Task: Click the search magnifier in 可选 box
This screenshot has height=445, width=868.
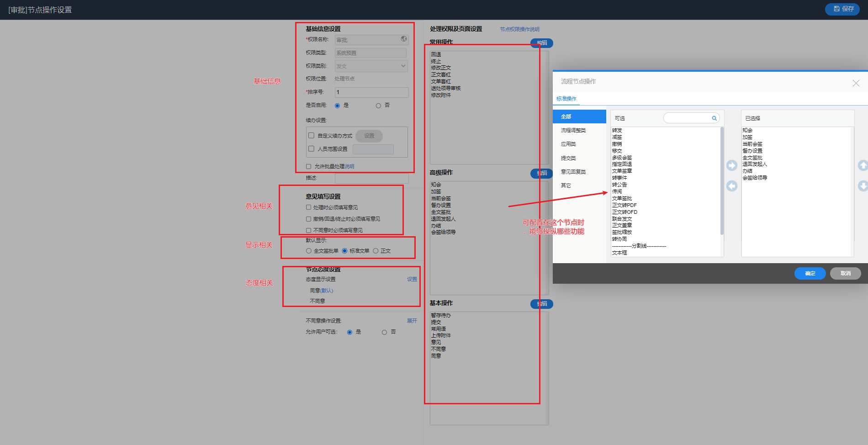Action: point(714,118)
